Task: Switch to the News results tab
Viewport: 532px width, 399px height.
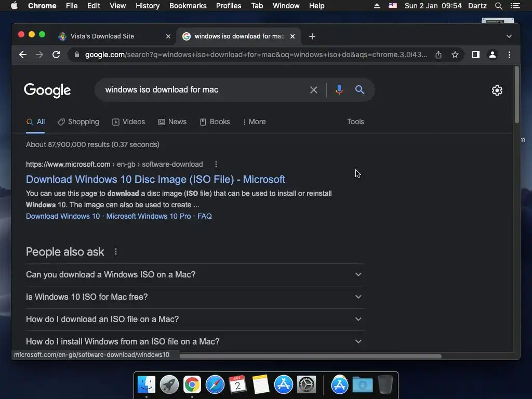Action: 172,122
